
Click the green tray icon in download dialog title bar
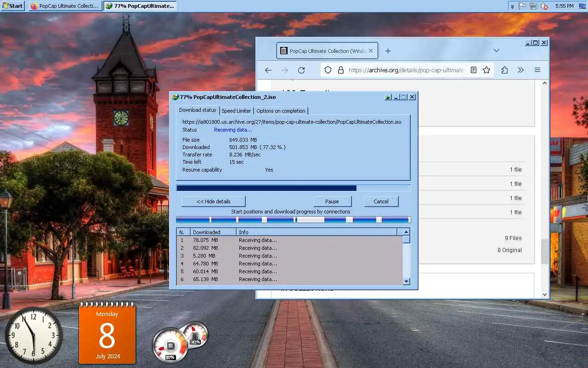tap(388, 97)
